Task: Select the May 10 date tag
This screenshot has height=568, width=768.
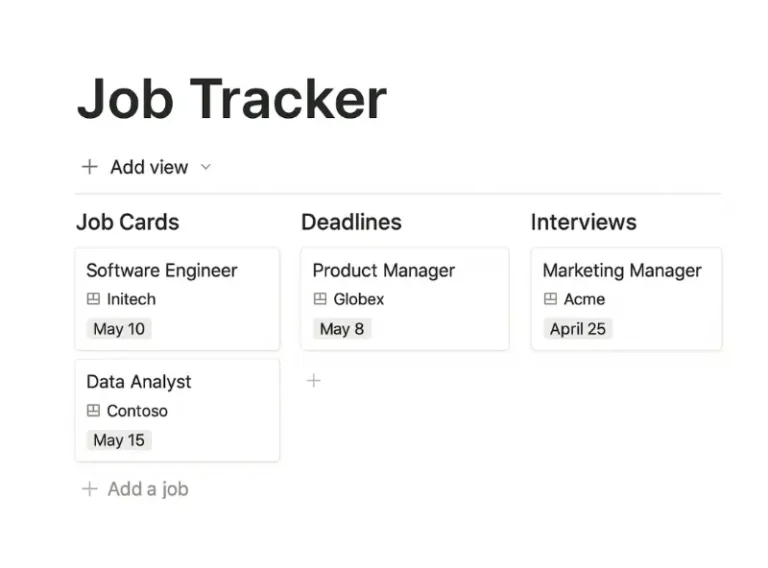Action: [119, 329]
